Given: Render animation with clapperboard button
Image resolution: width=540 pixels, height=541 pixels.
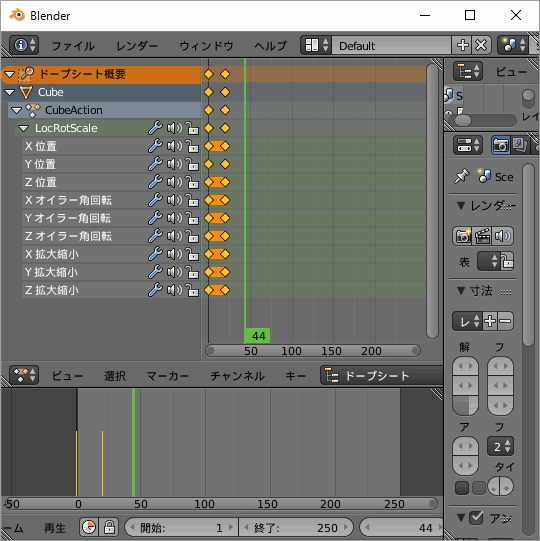Looking at the screenshot, I should click(482, 236).
